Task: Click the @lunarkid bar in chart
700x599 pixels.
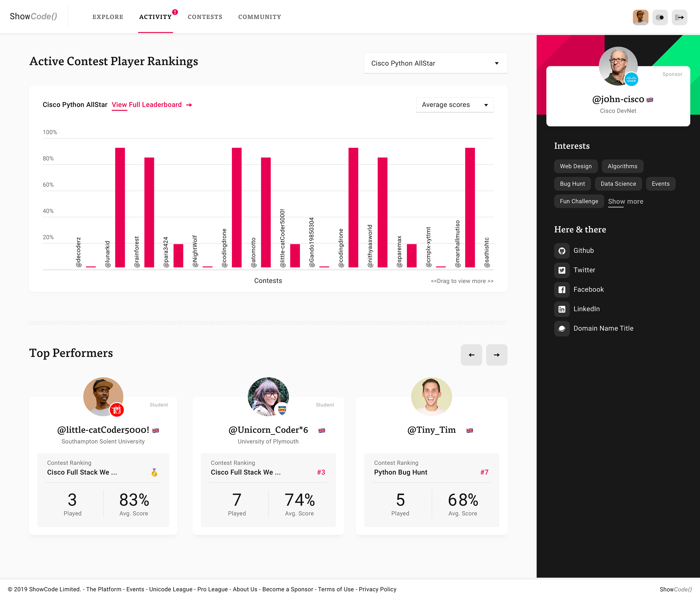Action: click(120, 208)
